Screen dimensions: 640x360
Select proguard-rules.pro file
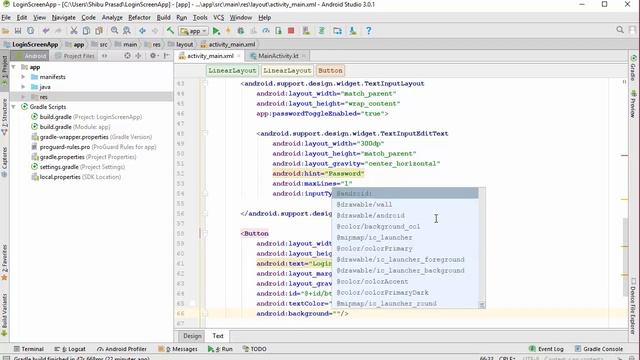pos(94,147)
